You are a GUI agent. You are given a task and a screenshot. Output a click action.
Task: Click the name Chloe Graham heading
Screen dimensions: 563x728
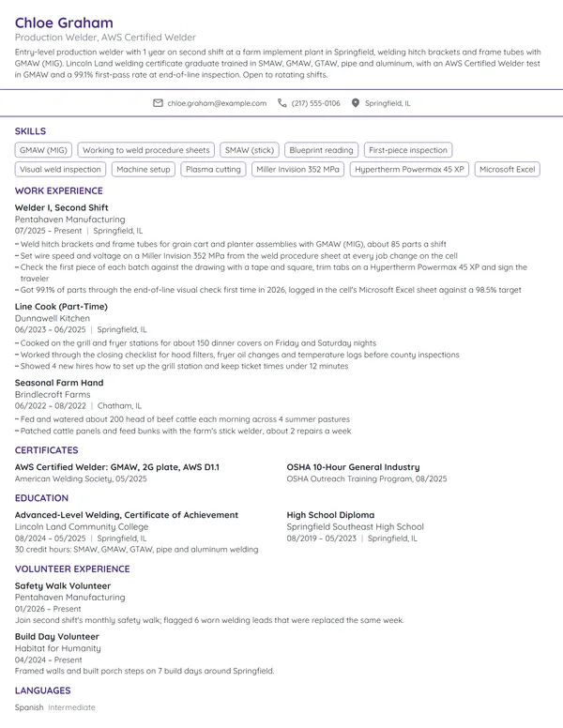(x=64, y=23)
